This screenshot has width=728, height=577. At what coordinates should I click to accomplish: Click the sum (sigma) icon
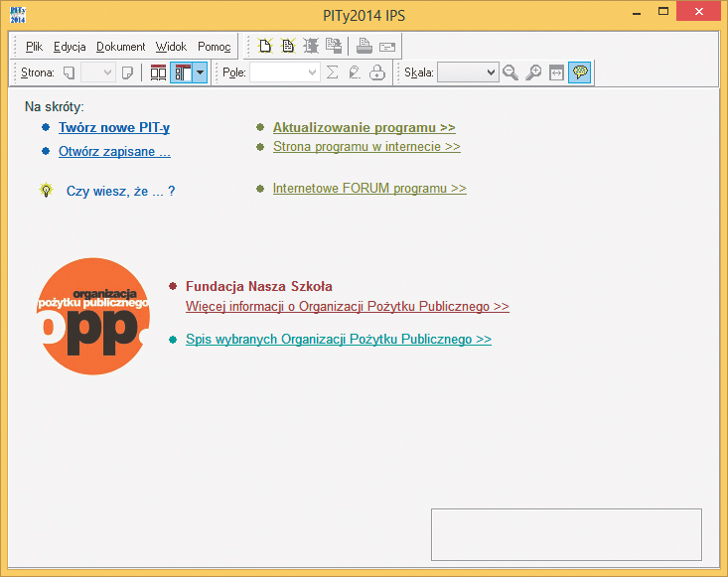[333, 72]
